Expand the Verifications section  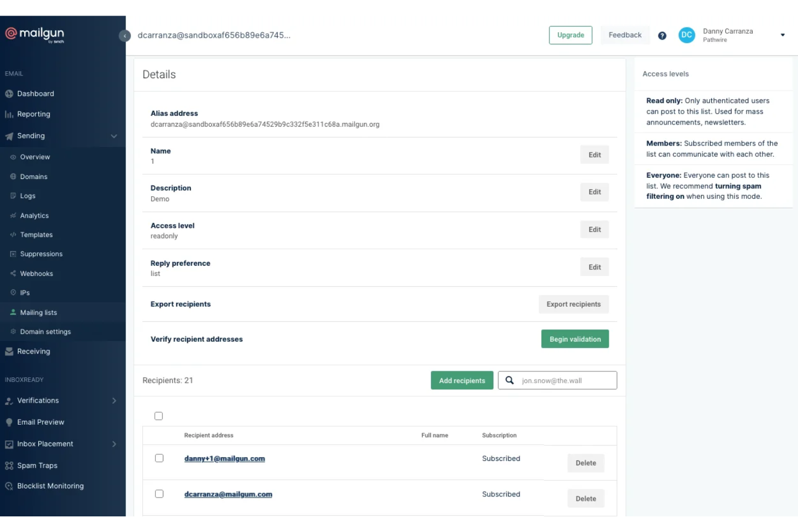(x=114, y=400)
